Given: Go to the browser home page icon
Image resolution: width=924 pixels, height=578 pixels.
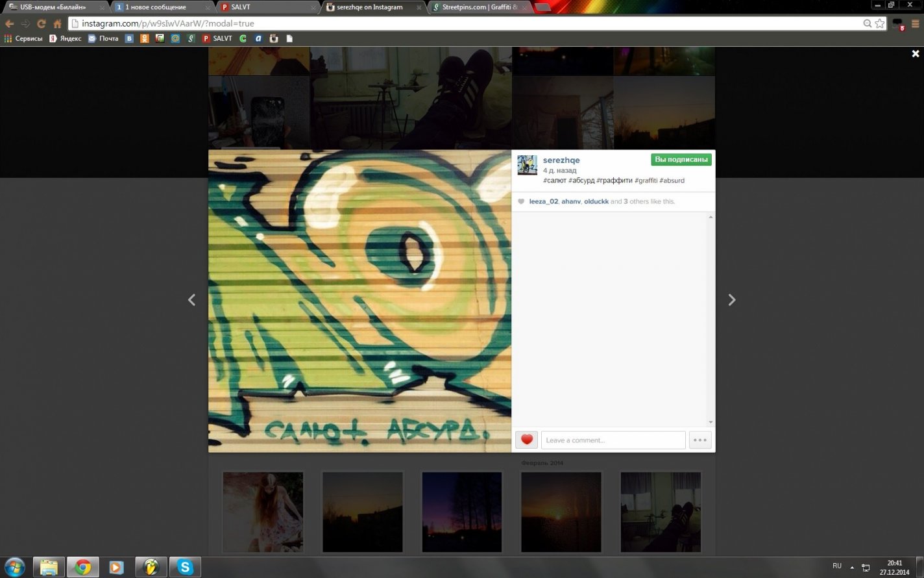Looking at the screenshot, I should 57,23.
